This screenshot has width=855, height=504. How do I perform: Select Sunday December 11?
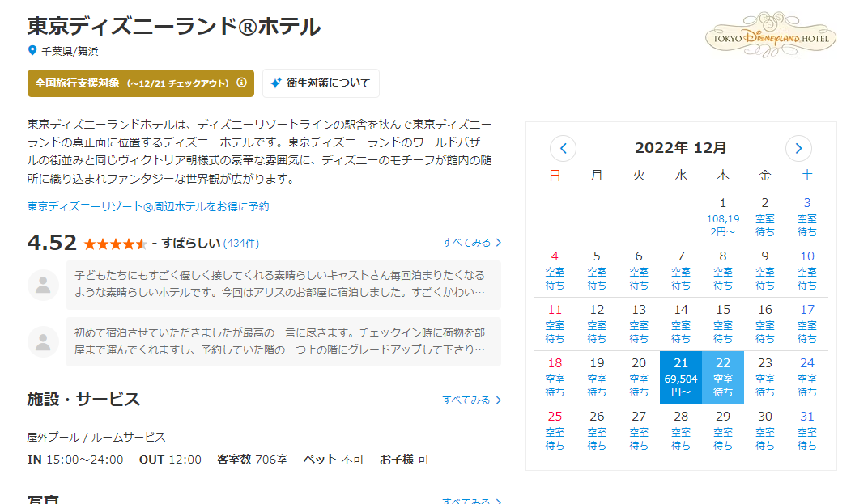tap(555, 324)
